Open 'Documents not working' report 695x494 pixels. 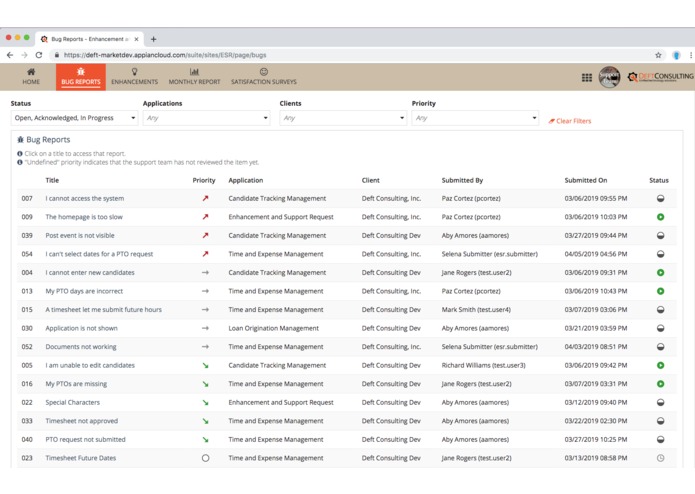coord(81,347)
